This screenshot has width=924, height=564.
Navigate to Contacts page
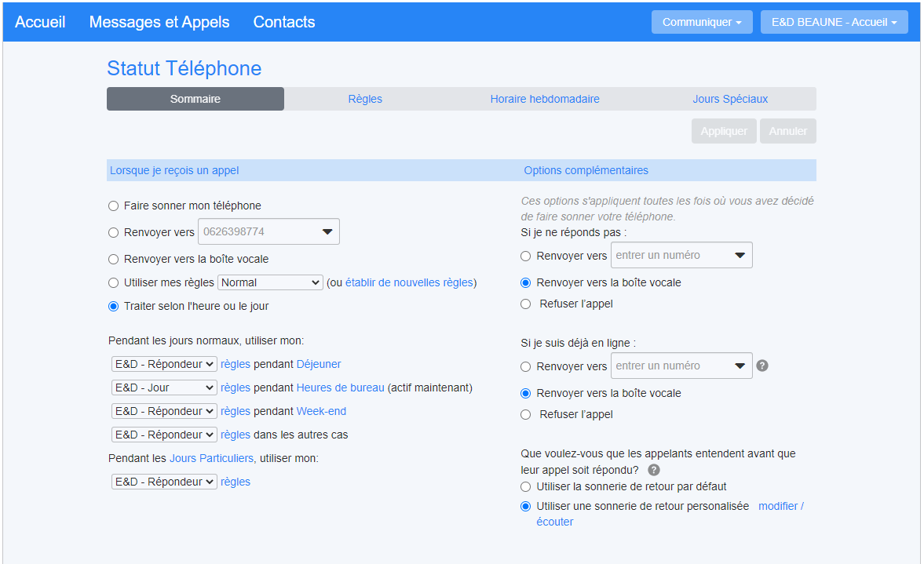pos(284,22)
